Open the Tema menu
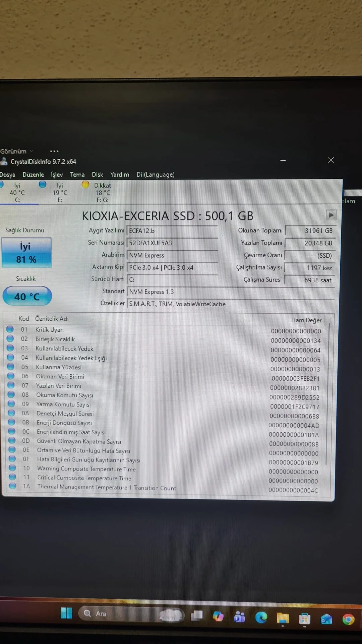362x644 pixels. (x=77, y=175)
